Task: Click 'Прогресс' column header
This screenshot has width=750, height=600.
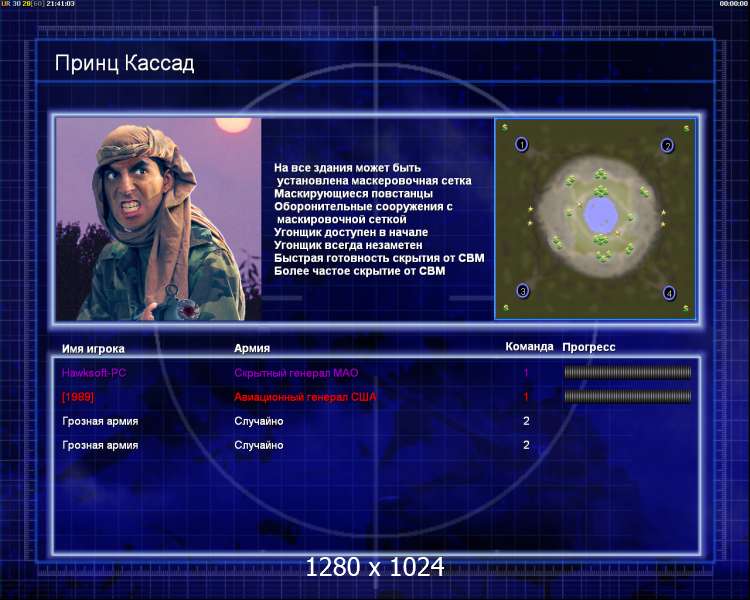Action: pyautogui.click(x=589, y=347)
